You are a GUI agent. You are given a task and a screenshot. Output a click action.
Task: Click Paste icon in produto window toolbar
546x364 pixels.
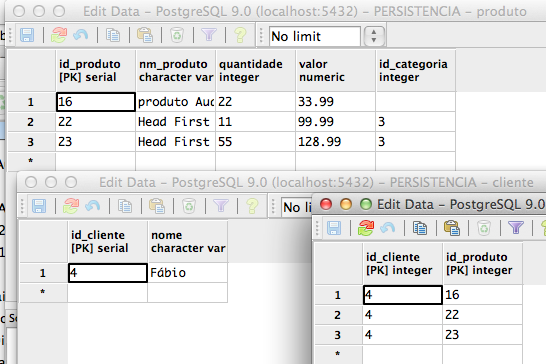[145, 36]
